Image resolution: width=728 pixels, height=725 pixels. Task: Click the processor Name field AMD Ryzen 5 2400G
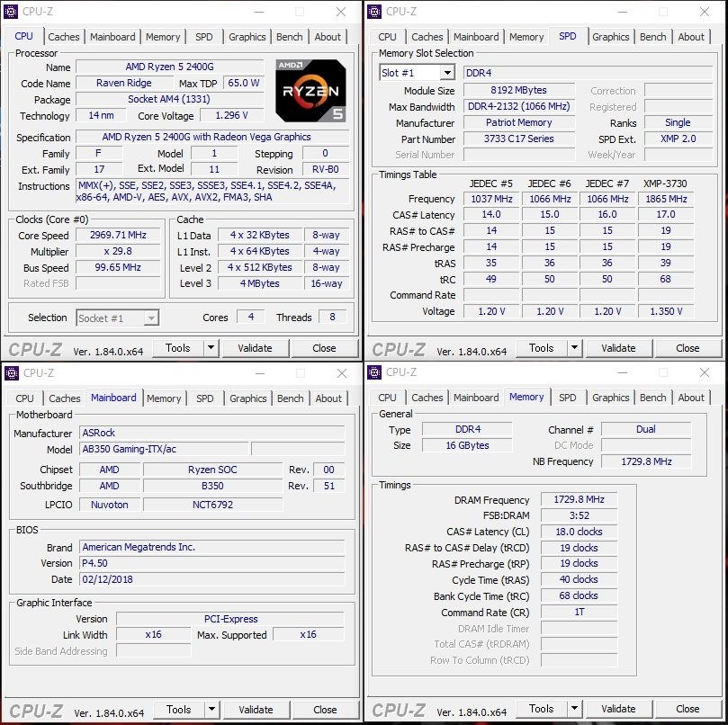coord(170,67)
